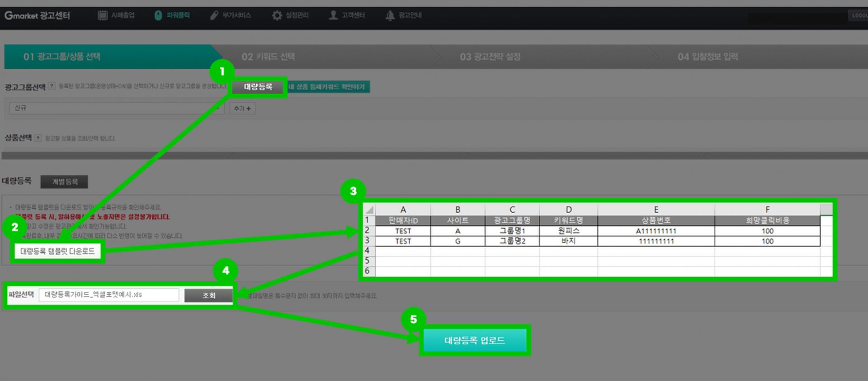Expand the 신규 ad group dropdown
This screenshot has width=868, height=381.
[x=117, y=108]
